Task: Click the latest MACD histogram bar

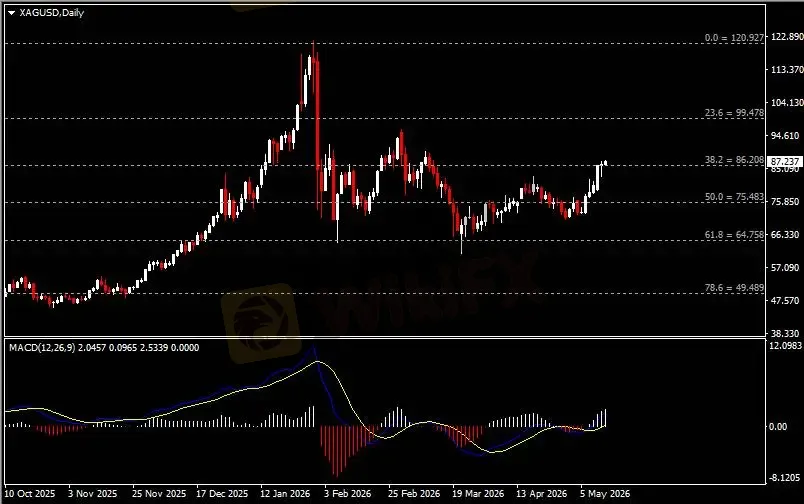Action: tap(606, 418)
